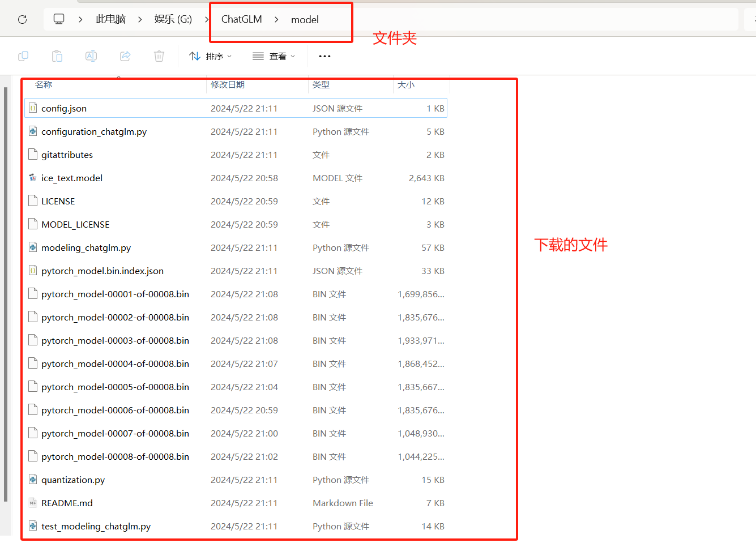Click the Delete trash icon in toolbar
Viewport: 756px width, 543px height.
pos(159,56)
